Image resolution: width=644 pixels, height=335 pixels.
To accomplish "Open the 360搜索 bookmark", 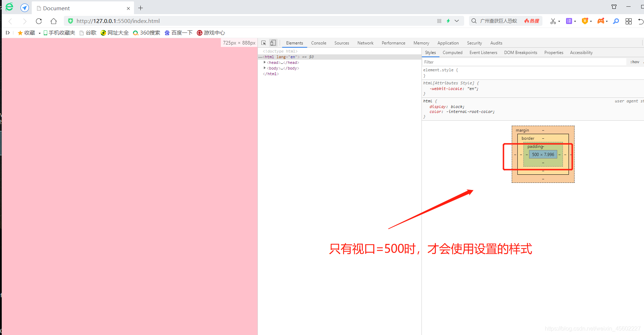I will 146,33.
